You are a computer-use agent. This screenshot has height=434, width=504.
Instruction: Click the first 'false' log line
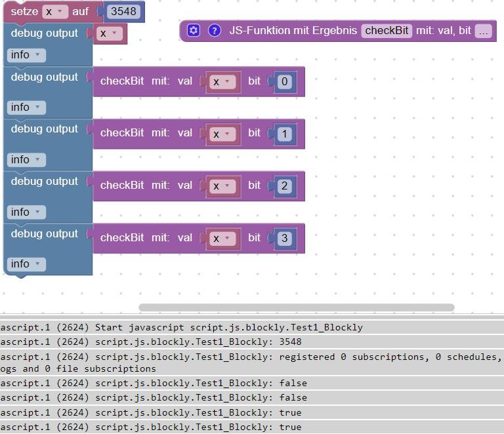click(x=252, y=384)
